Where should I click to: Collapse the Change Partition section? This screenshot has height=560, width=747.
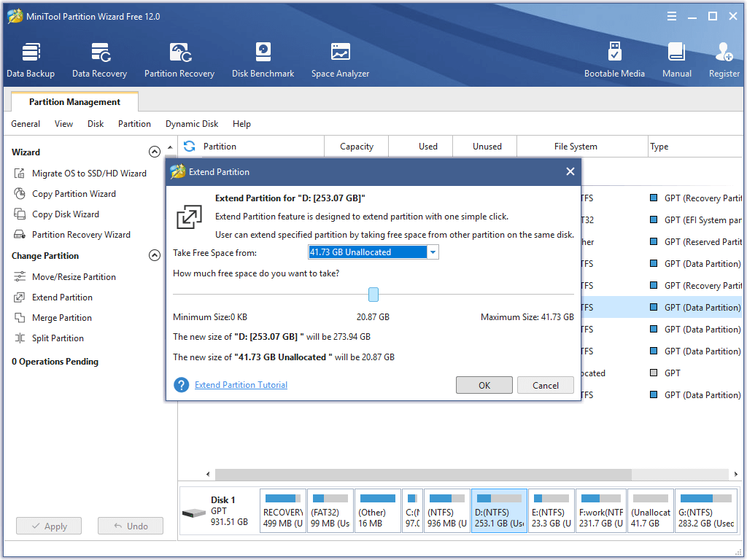155,256
